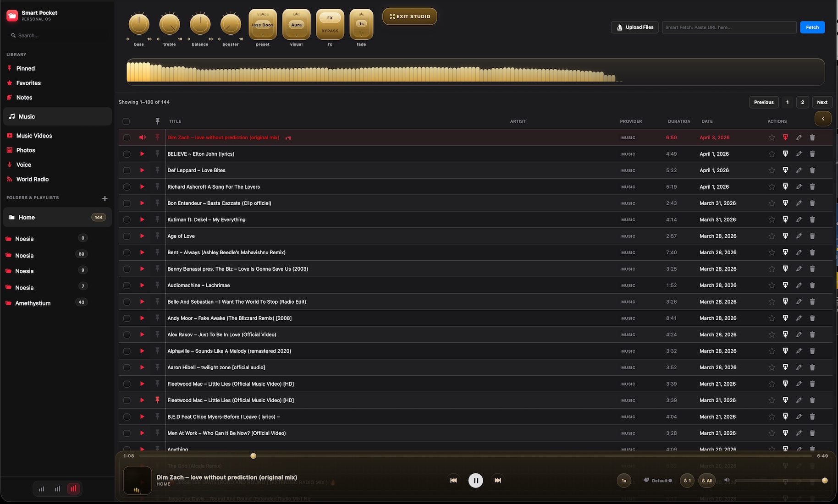Open Favorites in the library sidebar
Viewport: 838px width, 504px height.
(x=28, y=83)
